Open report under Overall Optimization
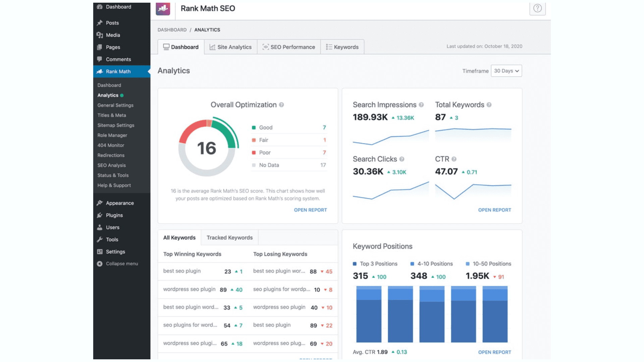 click(x=310, y=210)
